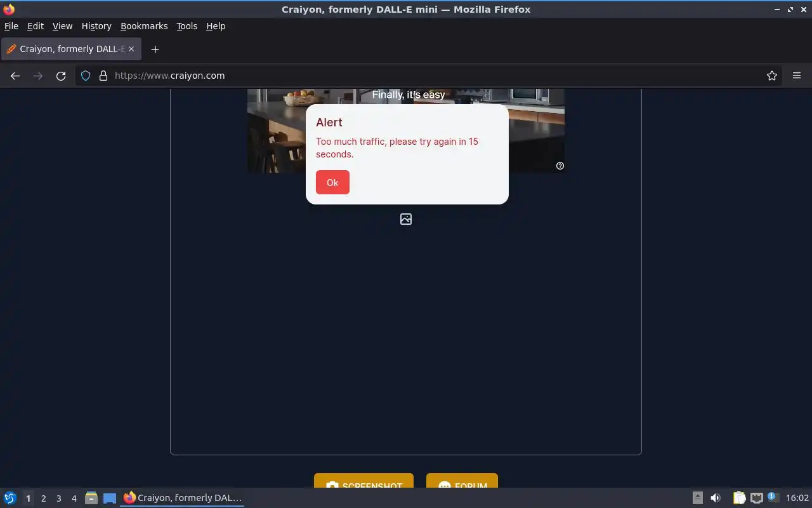Click the help question mark icon on ad
This screenshot has width=812, height=508.
pos(560,166)
